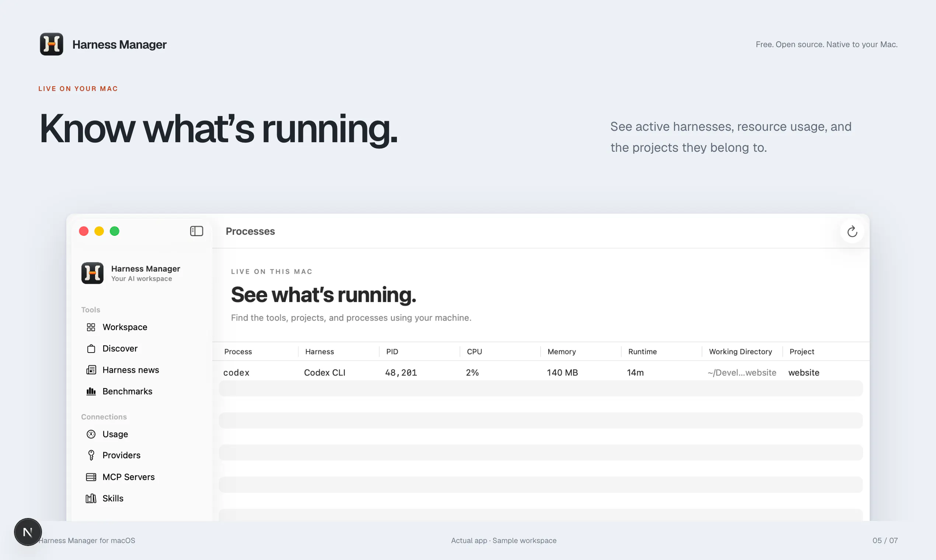Sort by the Runtime column header
936x560 pixels.
tap(642, 352)
